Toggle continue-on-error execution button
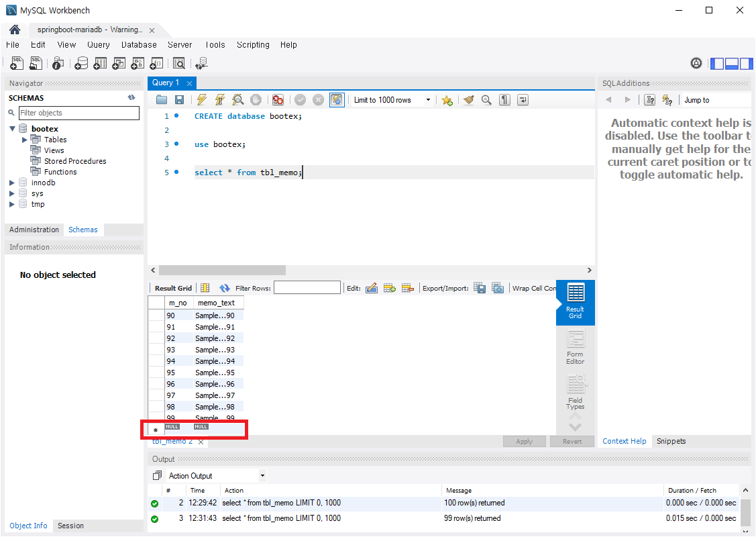Viewport: 756px width, 537px height. pos(278,100)
